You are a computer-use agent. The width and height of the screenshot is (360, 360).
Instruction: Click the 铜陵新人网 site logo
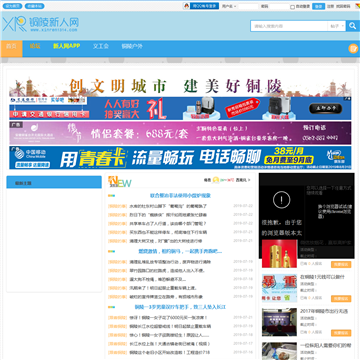40,24
